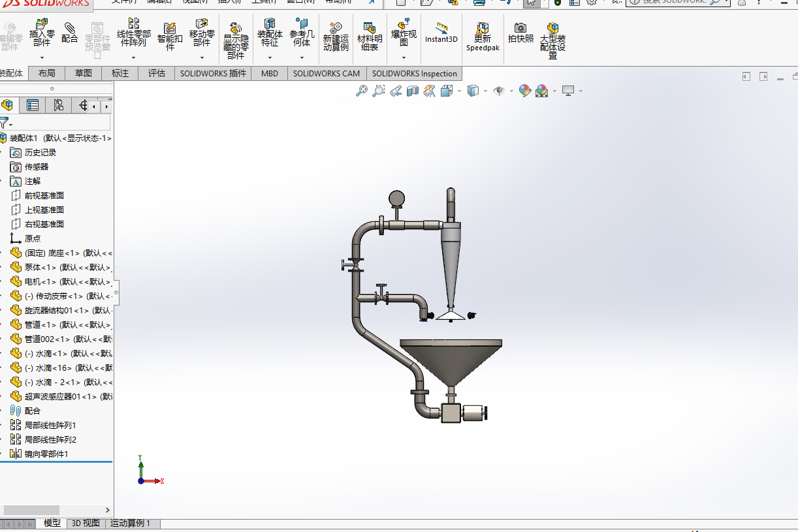Screen dimensions: 798x532
Task: Click the Exploded View (爆炸视图) tool
Action: pyautogui.click(x=404, y=33)
